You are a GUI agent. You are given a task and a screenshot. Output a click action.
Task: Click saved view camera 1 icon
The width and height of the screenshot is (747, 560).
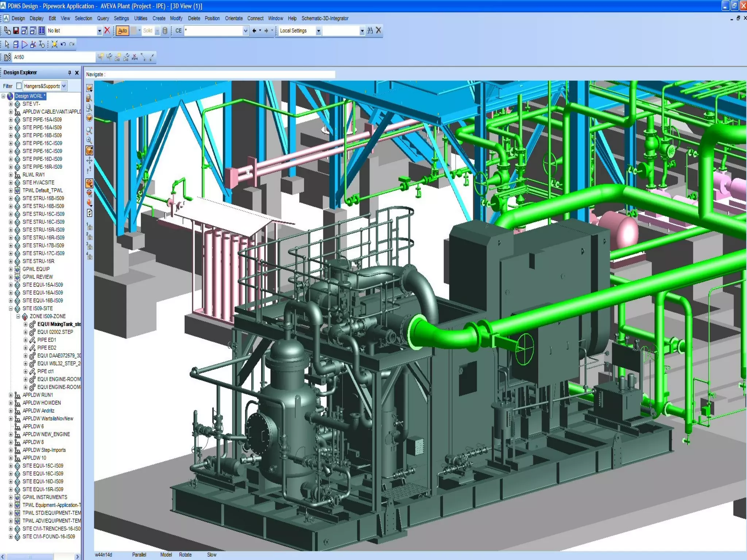click(x=89, y=227)
